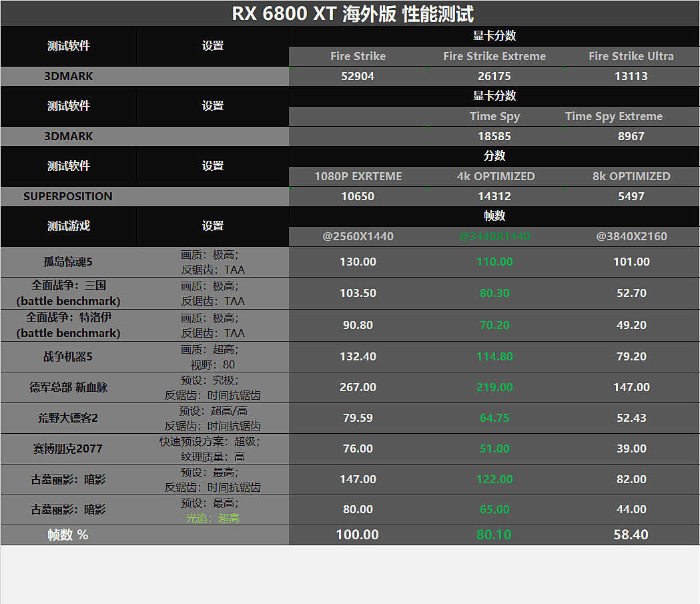Click the title RX 6800 XT 海外版 性能测试
700x604 pixels.
click(x=353, y=13)
